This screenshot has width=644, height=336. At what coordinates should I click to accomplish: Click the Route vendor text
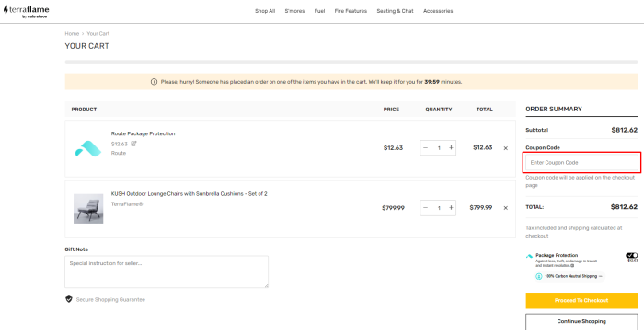point(119,153)
